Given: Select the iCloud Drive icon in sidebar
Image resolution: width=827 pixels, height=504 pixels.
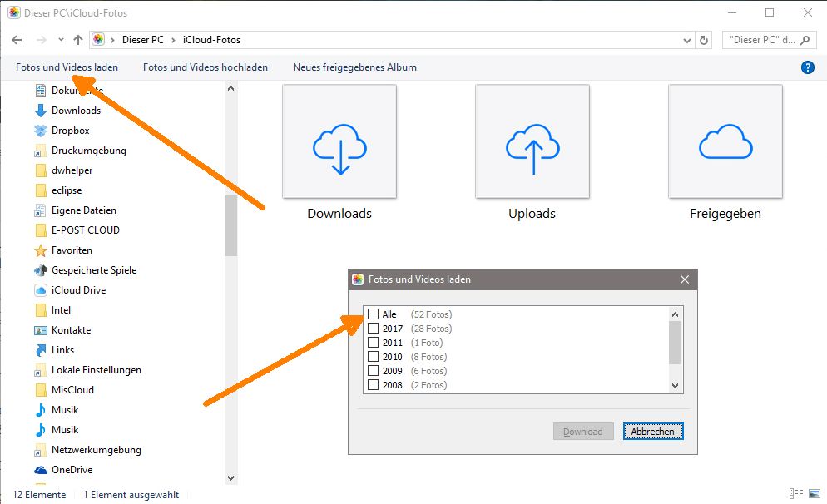Looking at the screenshot, I should point(41,290).
